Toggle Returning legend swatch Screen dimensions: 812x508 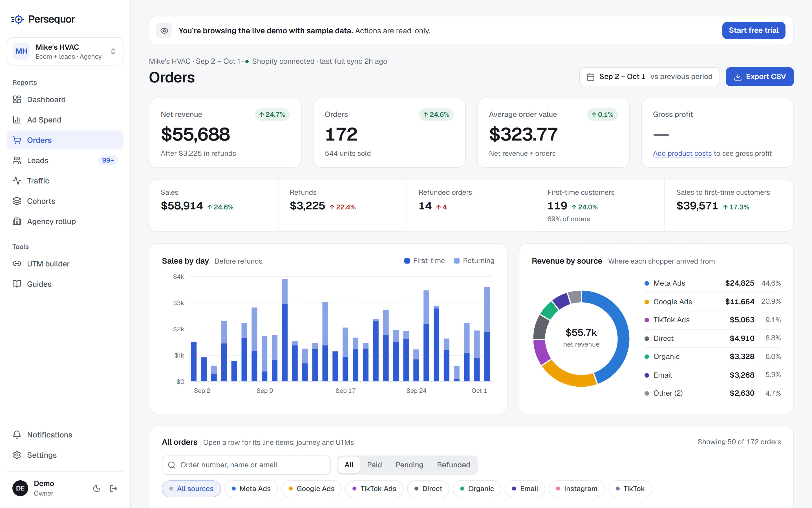click(x=456, y=261)
